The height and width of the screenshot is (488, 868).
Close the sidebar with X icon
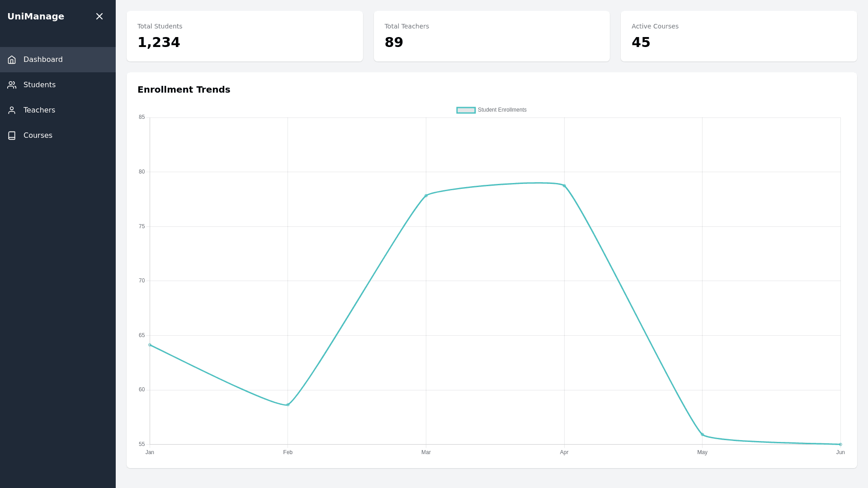(99, 16)
